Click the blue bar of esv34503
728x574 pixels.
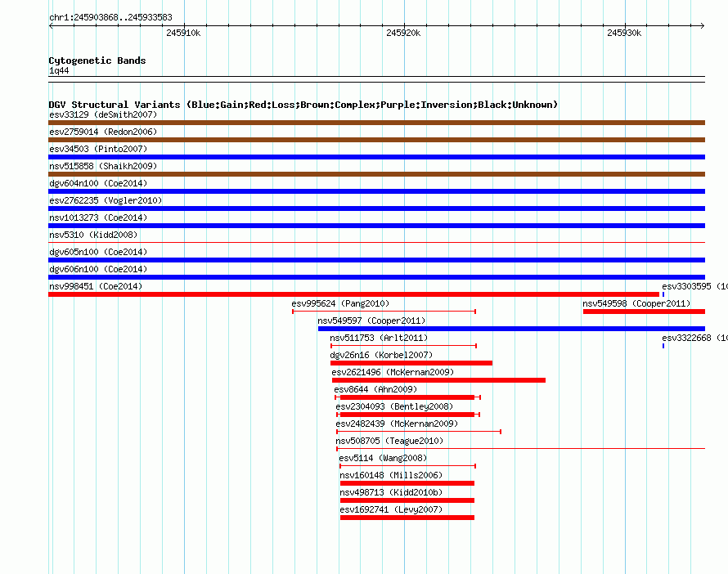(376, 157)
